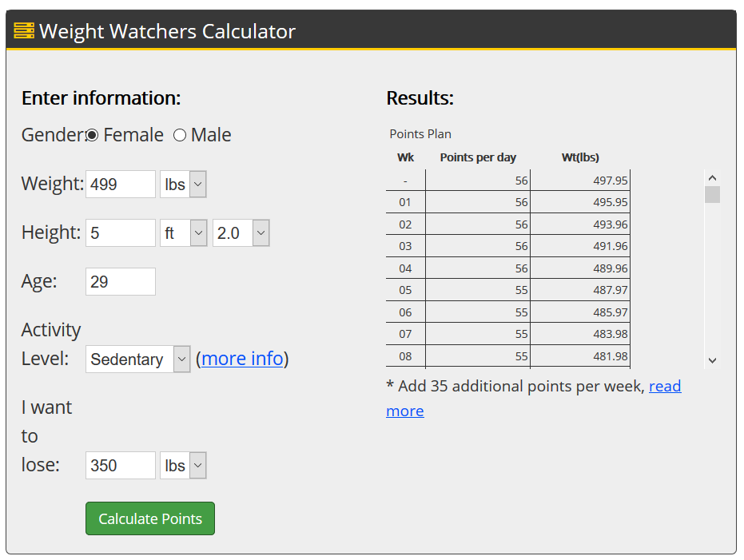Click the weight-to-lose field showing 350
This screenshot has height=560, width=744.
[121, 465]
